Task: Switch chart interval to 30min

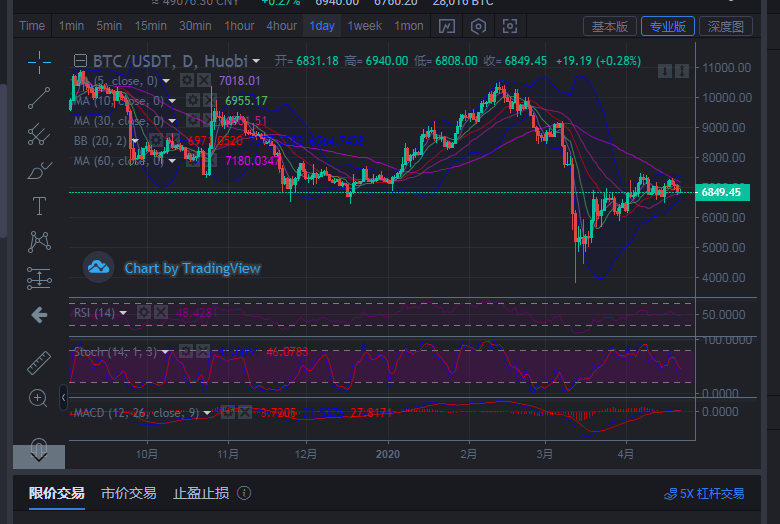Action: (195, 26)
